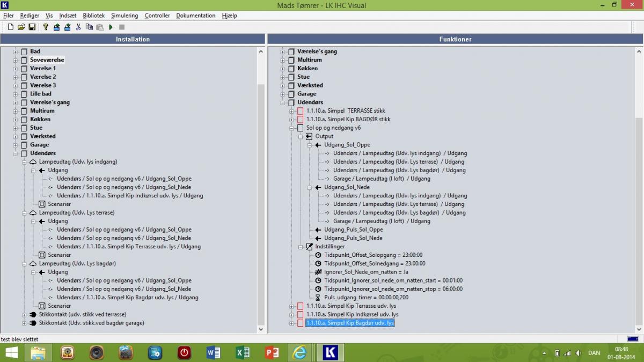Start simulation with the green play icon
This screenshot has height=362, width=644.
[x=111, y=27]
